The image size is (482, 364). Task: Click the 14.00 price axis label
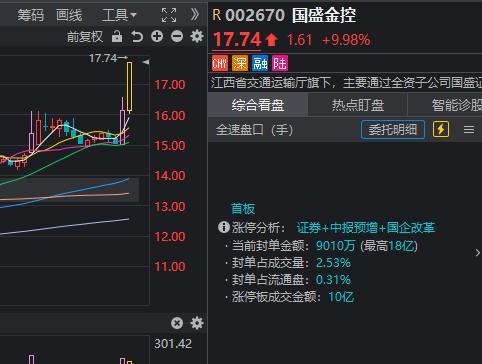click(170, 176)
